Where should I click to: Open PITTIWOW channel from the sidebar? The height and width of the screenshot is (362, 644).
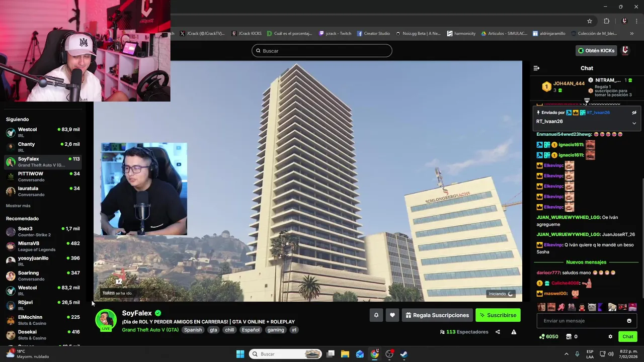(43, 176)
